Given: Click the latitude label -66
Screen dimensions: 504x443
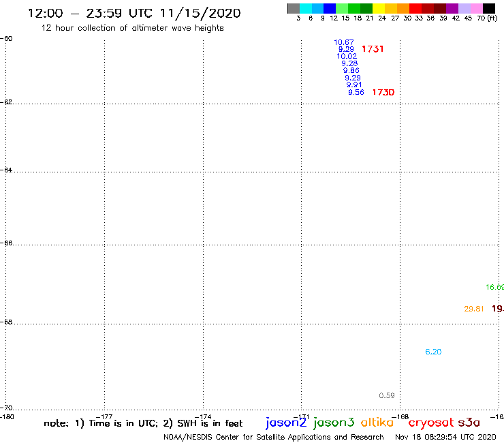Looking at the screenshot, I should [6, 243].
